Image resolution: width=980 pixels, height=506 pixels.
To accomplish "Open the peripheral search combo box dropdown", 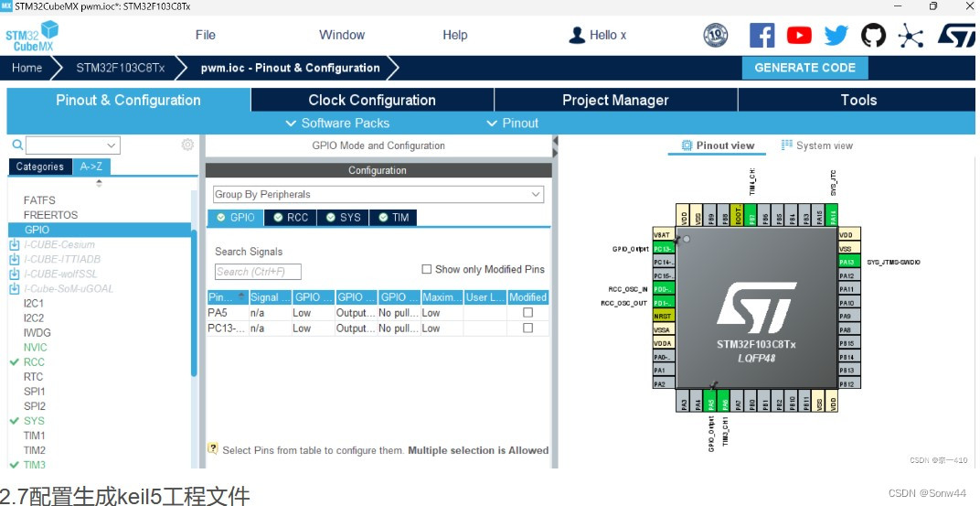I will pos(112,145).
